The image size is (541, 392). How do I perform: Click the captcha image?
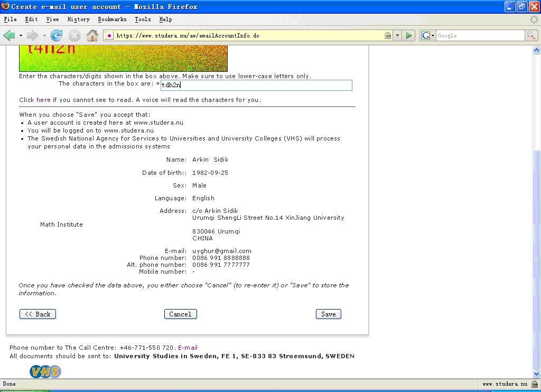[x=123, y=58]
